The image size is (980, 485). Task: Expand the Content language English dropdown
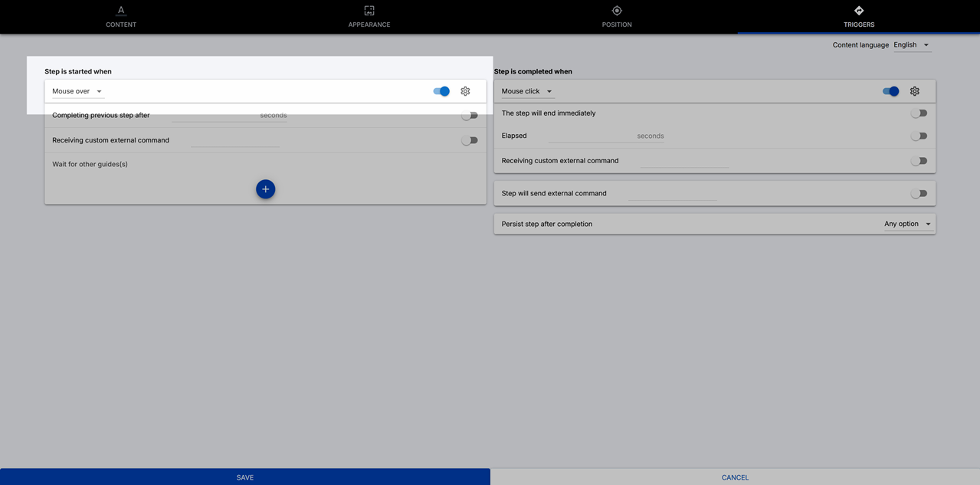[x=912, y=45]
